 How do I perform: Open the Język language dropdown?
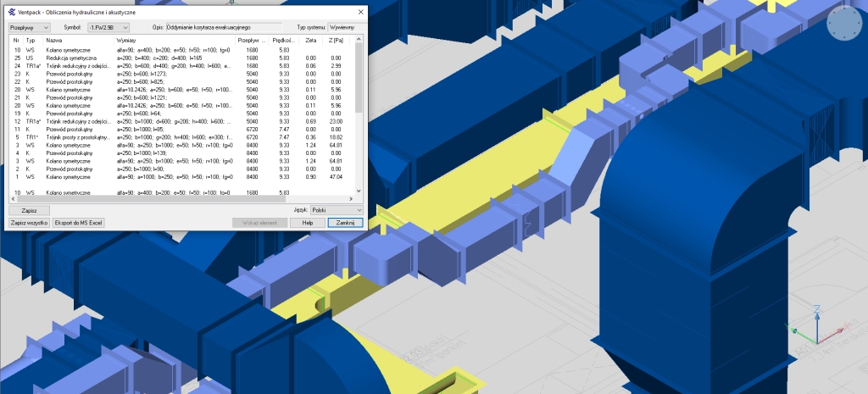pyautogui.click(x=337, y=209)
